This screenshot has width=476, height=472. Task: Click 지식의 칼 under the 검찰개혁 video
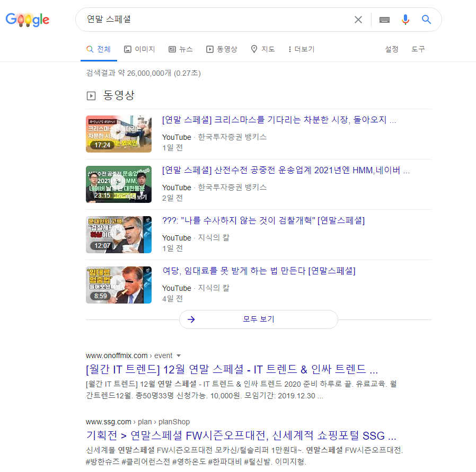[214, 238]
